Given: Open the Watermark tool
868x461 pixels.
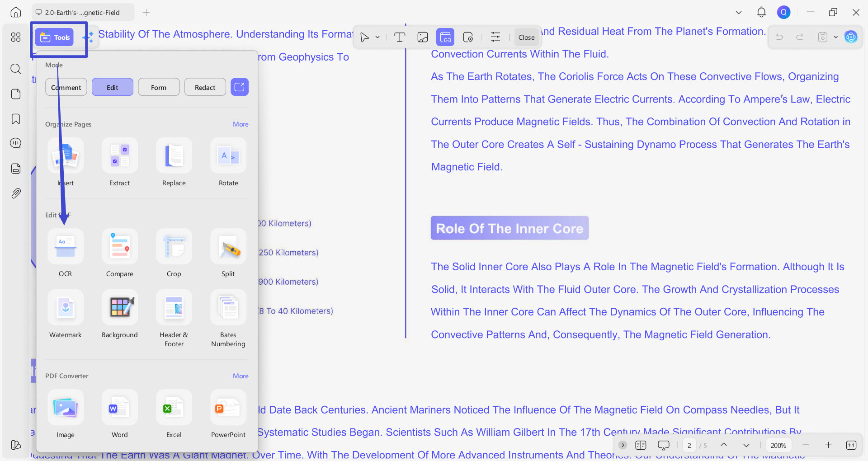Looking at the screenshot, I should point(66,315).
